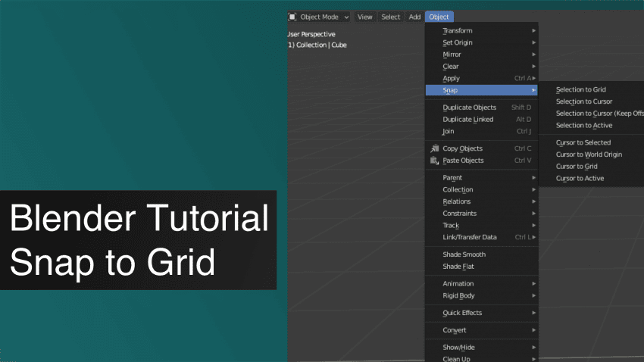Open the Object Mode dropdown

(x=319, y=17)
